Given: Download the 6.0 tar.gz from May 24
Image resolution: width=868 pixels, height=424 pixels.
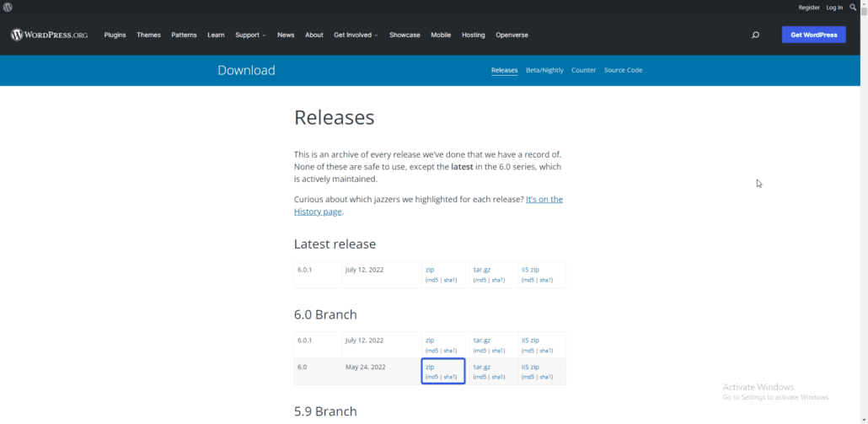Looking at the screenshot, I should click(x=481, y=367).
